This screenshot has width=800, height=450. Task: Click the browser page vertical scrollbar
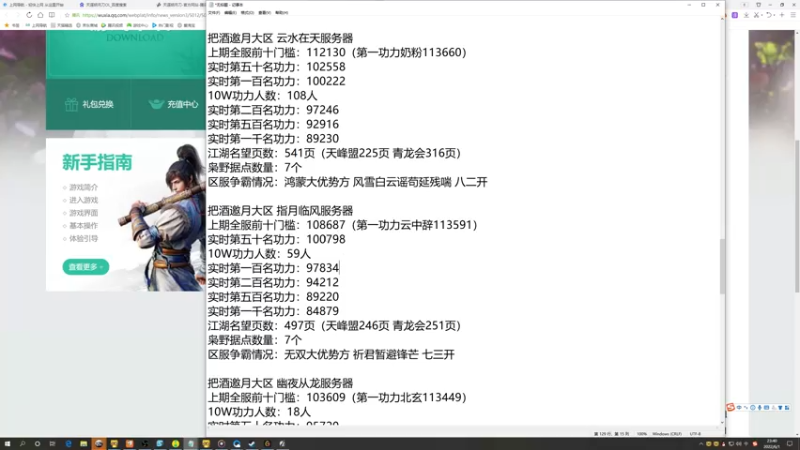pos(797,214)
